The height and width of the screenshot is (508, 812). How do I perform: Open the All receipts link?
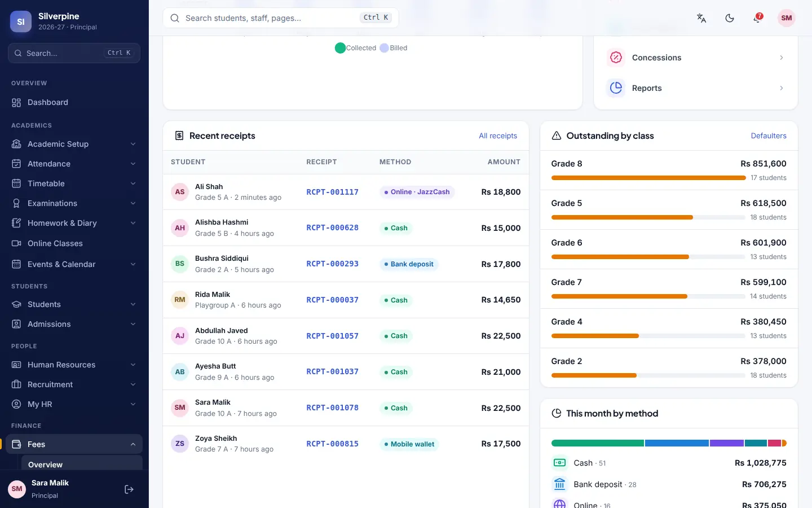498,135
